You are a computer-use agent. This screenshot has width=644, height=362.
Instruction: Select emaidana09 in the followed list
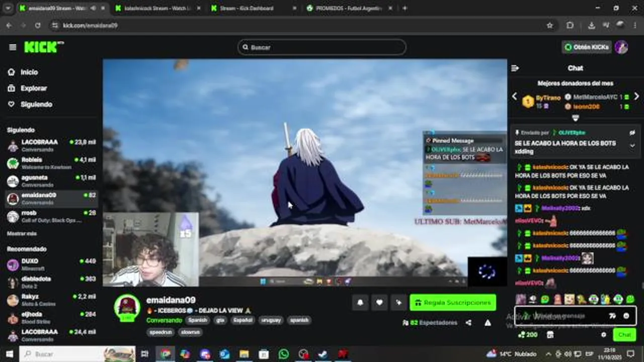pyautogui.click(x=51, y=199)
